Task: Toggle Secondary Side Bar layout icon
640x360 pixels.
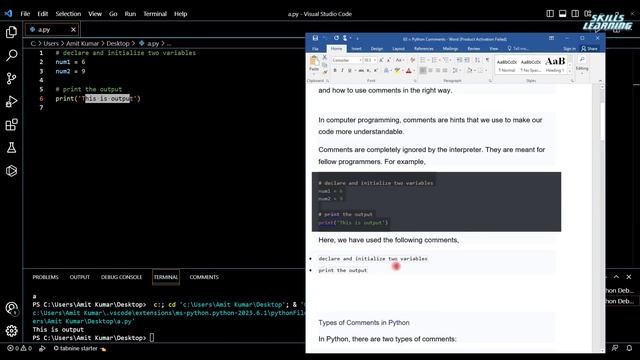Action: pyautogui.click(x=575, y=13)
